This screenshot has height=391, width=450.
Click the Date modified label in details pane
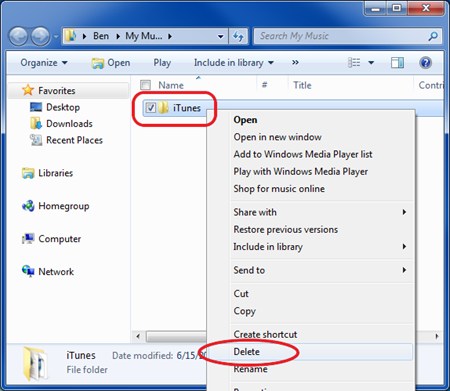point(143,356)
